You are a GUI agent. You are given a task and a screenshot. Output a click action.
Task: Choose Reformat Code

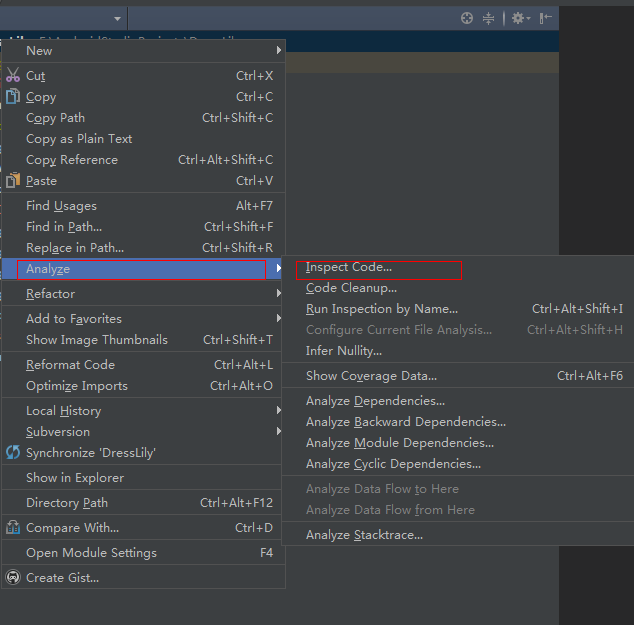click(144, 365)
